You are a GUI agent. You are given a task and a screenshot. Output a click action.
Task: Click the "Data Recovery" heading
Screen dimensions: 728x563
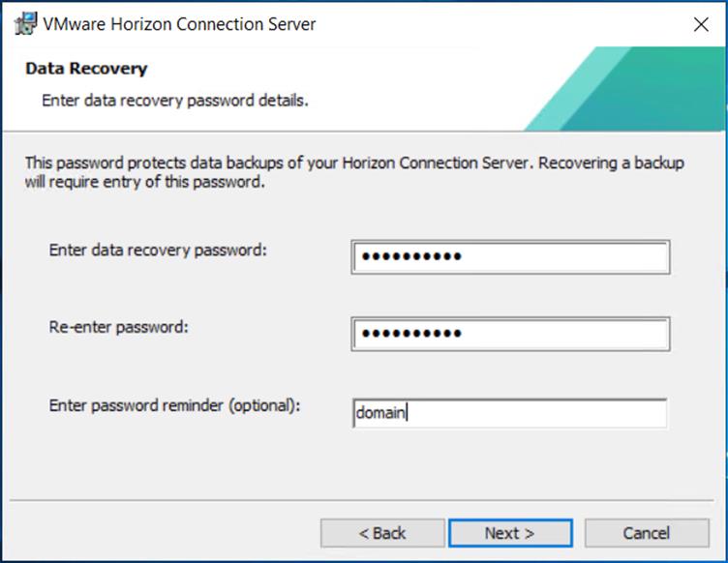coord(86,69)
